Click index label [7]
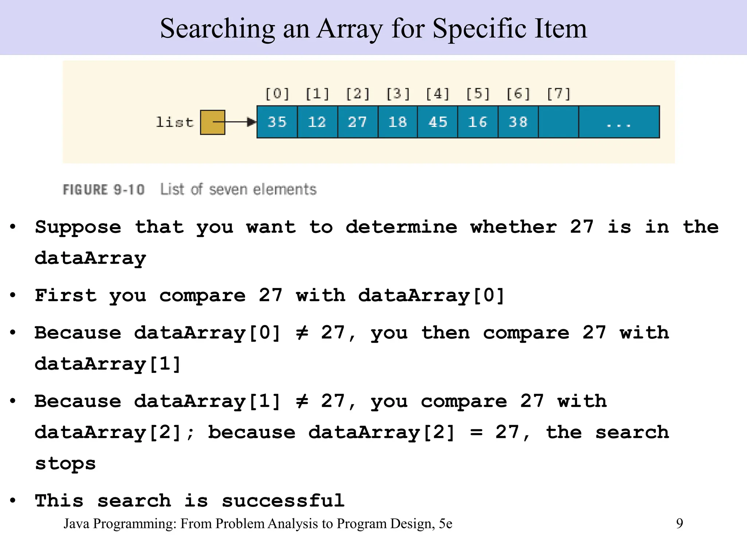 coord(558,94)
